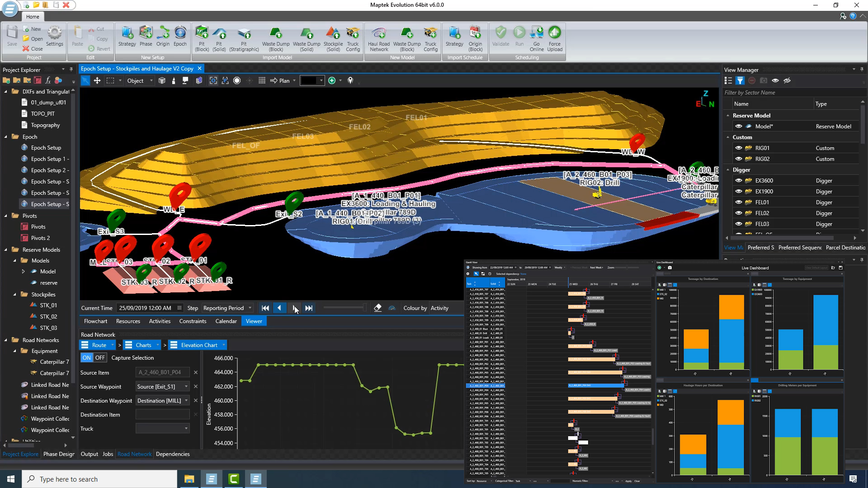This screenshot has height=488, width=868.
Task: Open the Truck Config import icon
Action: [x=353, y=34]
